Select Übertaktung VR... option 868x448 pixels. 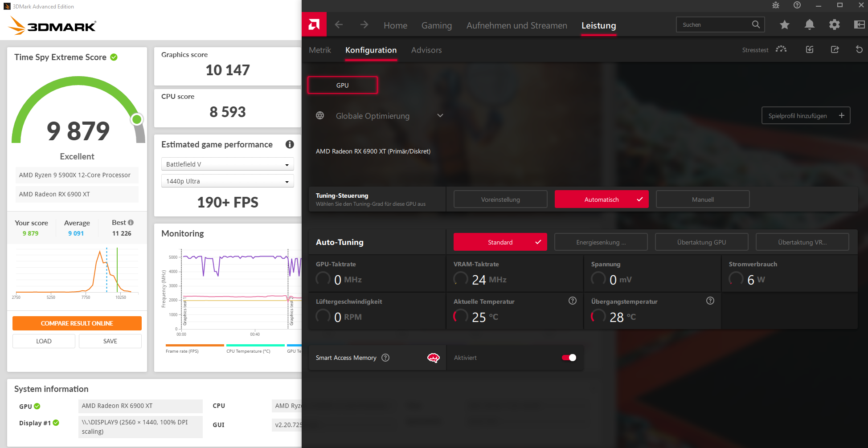click(x=802, y=242)
